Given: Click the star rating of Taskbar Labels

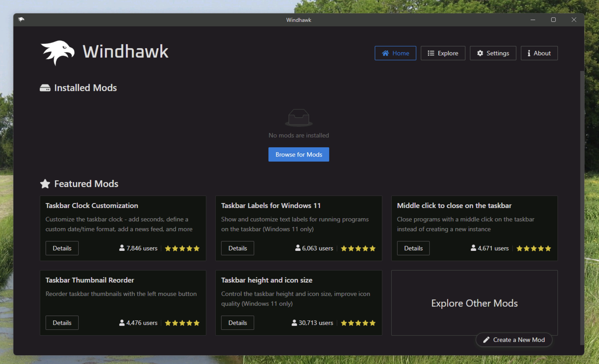Looking at the screenshot, I should [358, 248].
